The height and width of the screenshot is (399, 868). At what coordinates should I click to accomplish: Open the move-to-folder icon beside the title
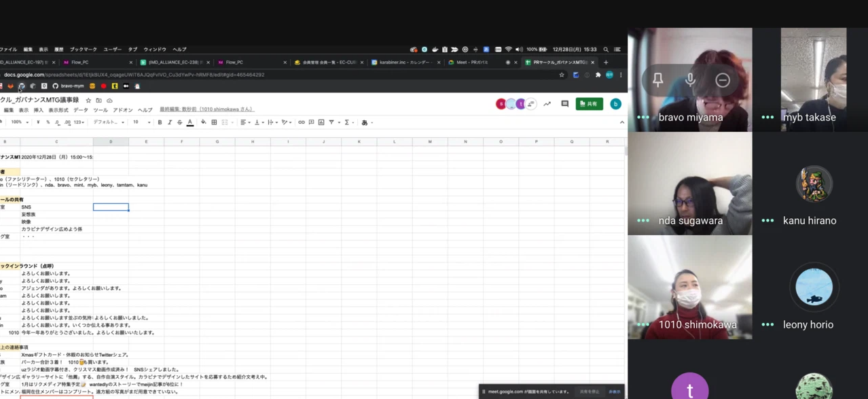click(98, 101)
